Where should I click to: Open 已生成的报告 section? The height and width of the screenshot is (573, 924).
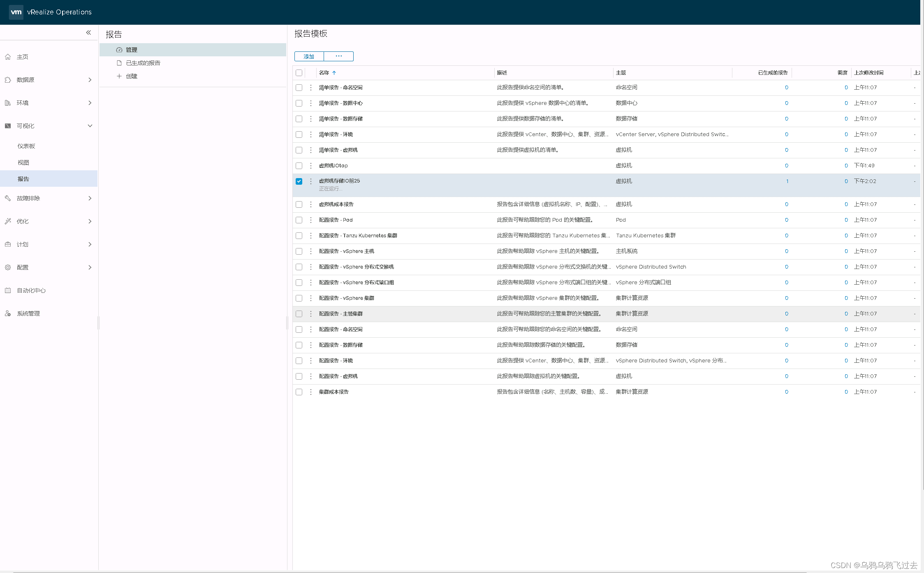point(143,63)
